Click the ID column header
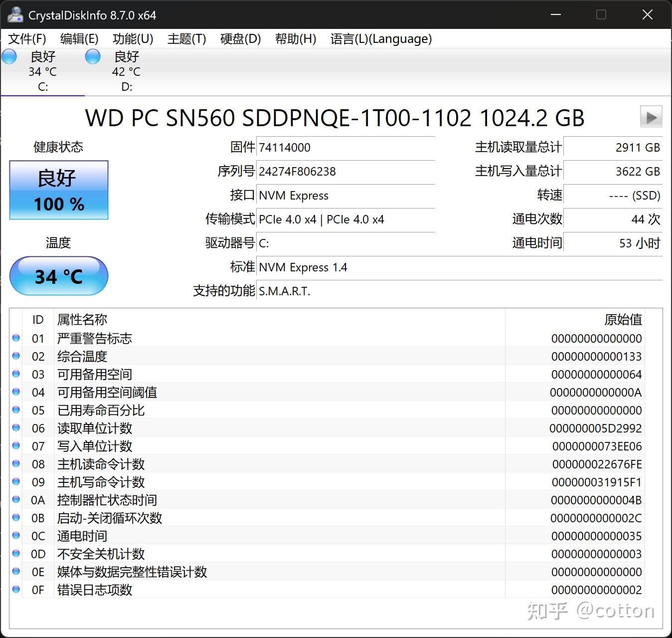672x638 pixels. tap(38, 319)
